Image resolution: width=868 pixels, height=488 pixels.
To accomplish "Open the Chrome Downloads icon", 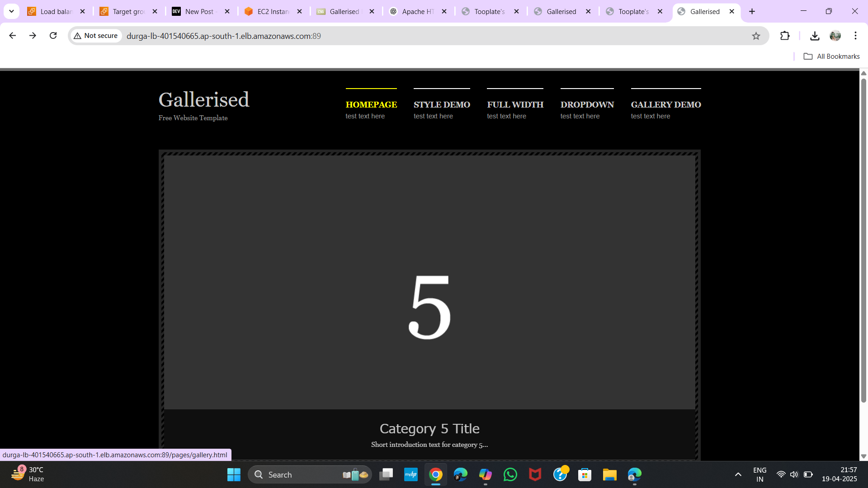I will coord(815,36).
